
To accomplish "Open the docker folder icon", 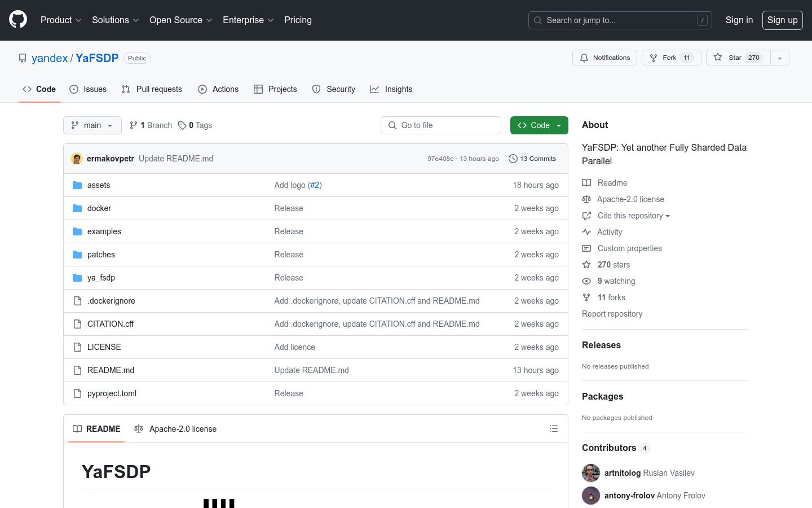I will pos(77,208).
